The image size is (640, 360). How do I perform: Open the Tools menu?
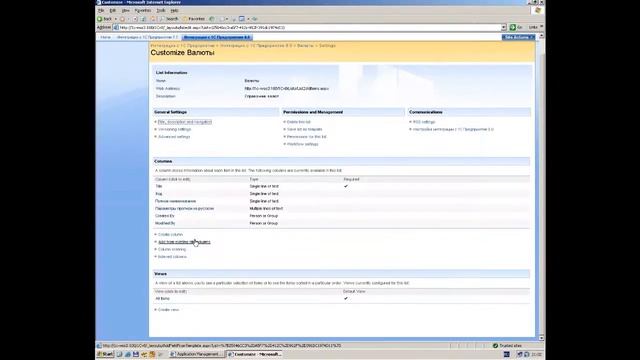tap(161, 11)
